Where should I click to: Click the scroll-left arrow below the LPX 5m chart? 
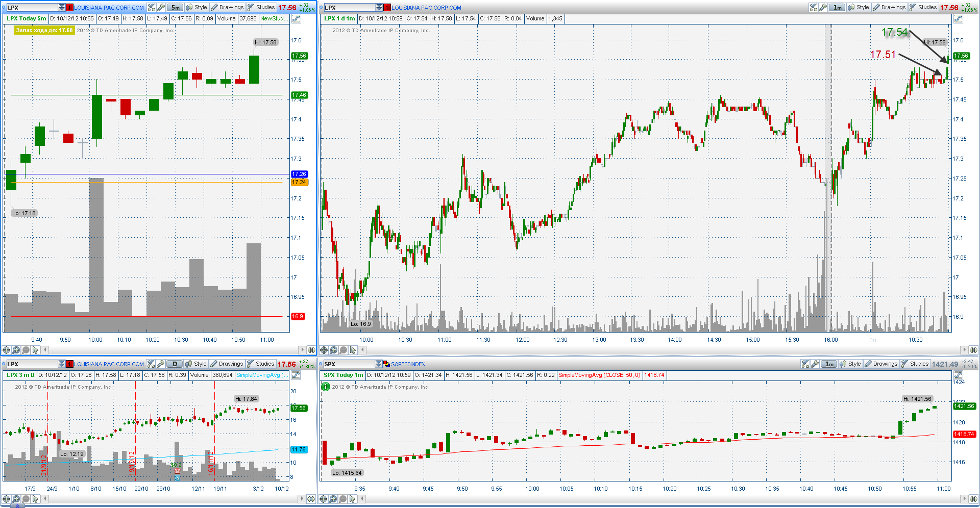pos(45,350)
